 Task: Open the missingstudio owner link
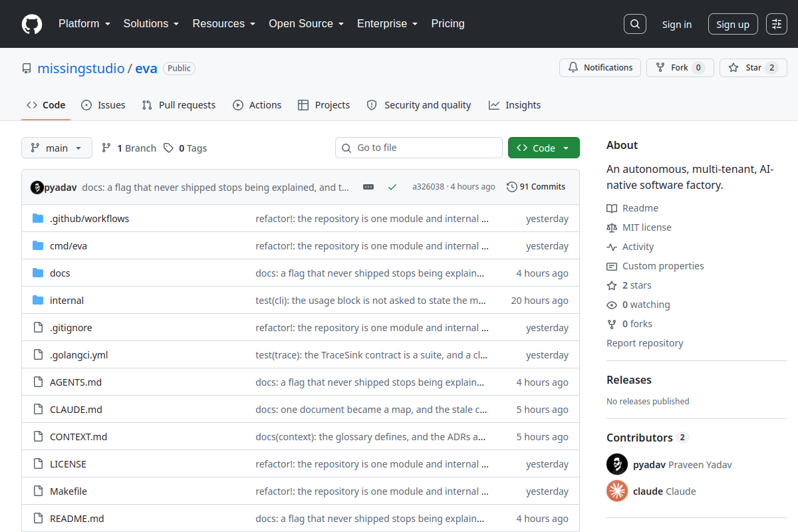[x=81, y=68]
